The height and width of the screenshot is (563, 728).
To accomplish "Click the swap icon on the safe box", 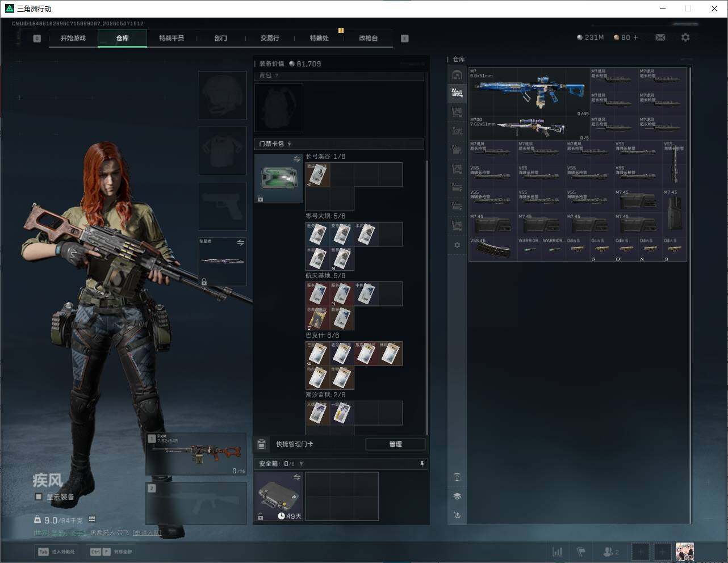I will click(x=296, y=477).
